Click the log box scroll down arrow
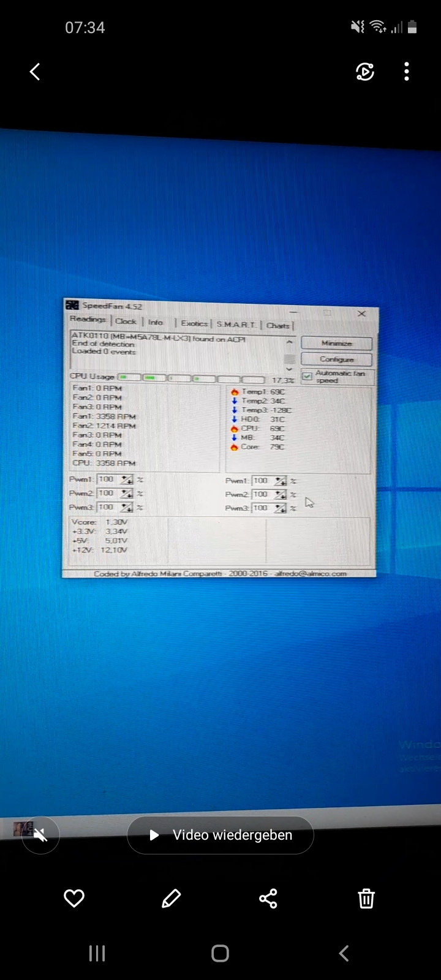441x980 pixels. click(289, 369)
